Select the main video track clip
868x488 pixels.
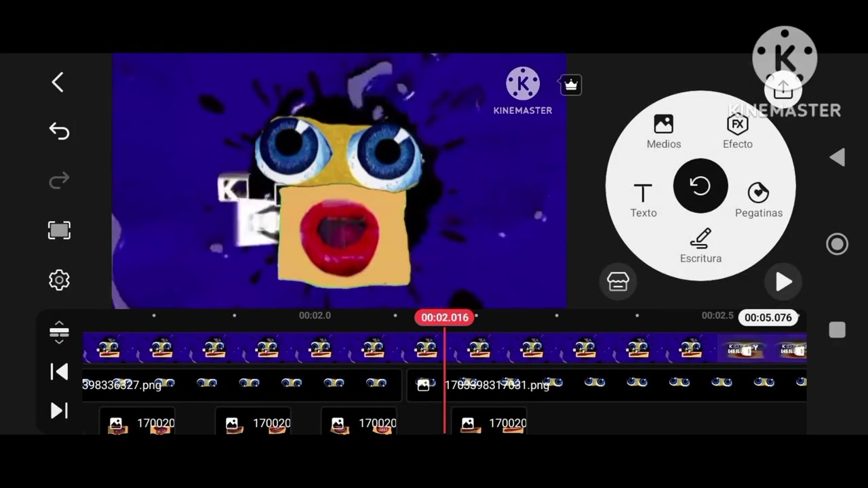[x=400, y=348]
